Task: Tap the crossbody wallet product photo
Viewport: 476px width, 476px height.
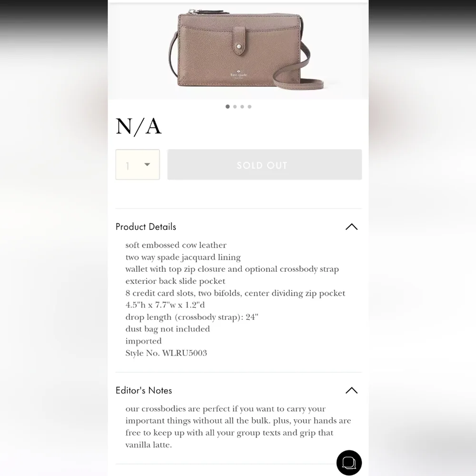Action: point(238,51)
